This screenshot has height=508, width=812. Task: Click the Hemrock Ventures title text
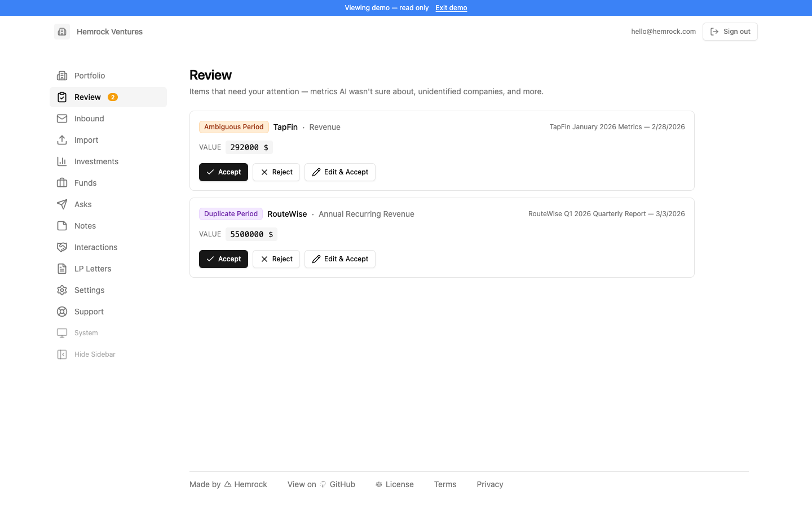(109, 32)
